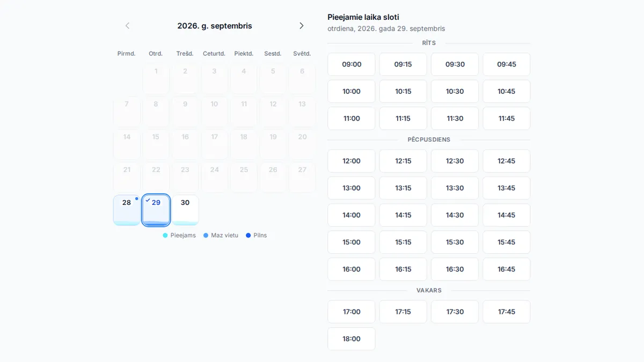Book the 13:45 slot

[x=507, y=188]
